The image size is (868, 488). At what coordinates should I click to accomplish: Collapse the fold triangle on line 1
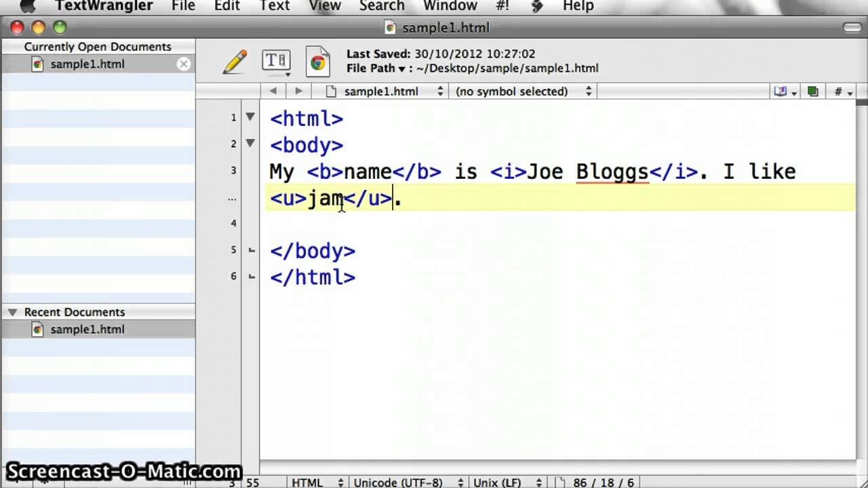[x=250, y=117]
